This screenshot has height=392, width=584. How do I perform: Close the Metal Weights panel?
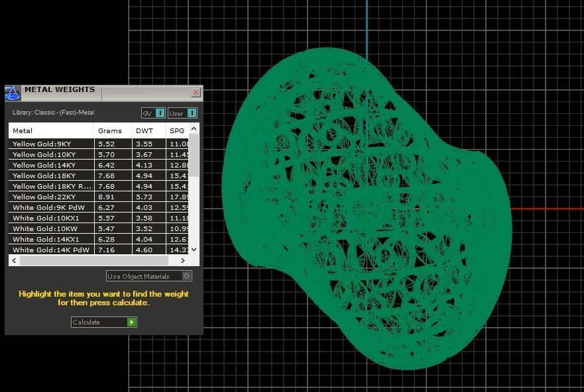click(196, 92)
